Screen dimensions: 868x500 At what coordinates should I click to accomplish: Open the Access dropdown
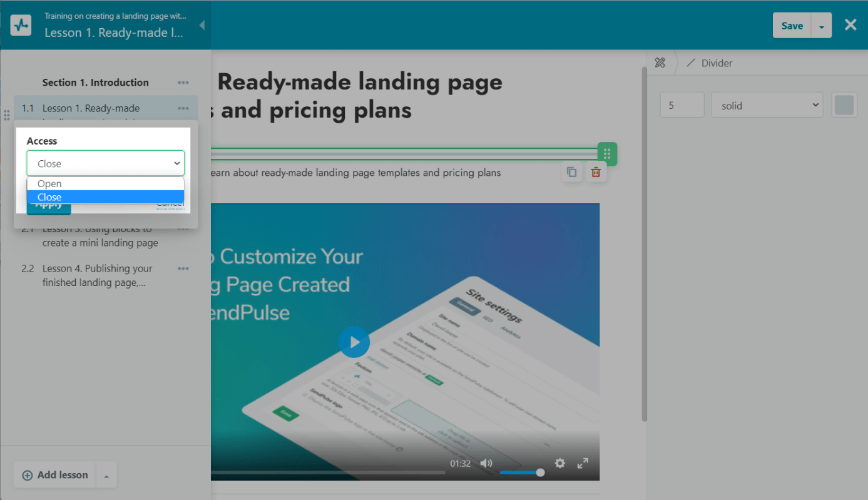105,163
